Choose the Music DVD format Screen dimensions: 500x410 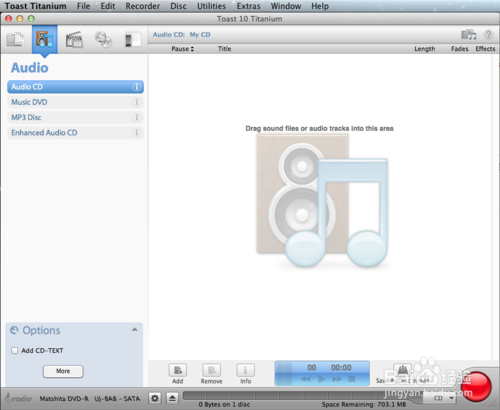(x=75, y=102)
